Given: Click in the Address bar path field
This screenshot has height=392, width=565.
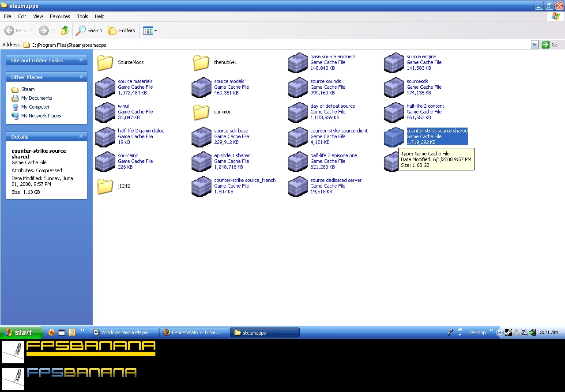Looking at the screenshot, I should pos(265,45).
